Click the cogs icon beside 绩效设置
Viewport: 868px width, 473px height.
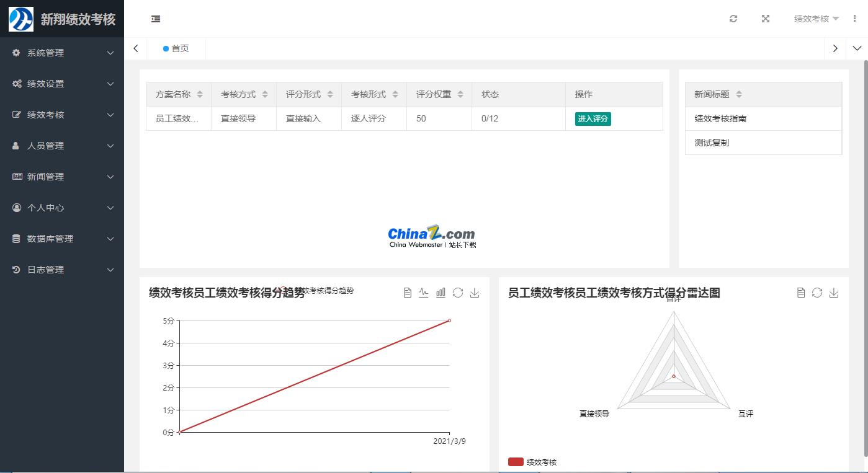tap(17, 84)
